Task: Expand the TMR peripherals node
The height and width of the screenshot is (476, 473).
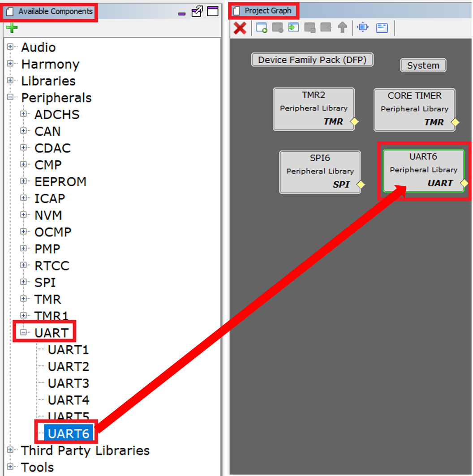Action: [x=23, y=299]
